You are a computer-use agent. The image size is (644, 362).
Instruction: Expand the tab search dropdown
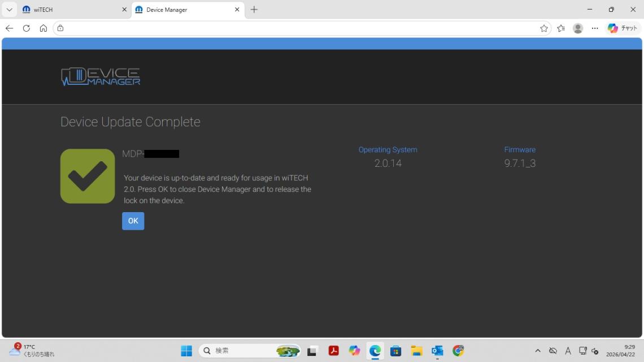click(x=10, y=10)
